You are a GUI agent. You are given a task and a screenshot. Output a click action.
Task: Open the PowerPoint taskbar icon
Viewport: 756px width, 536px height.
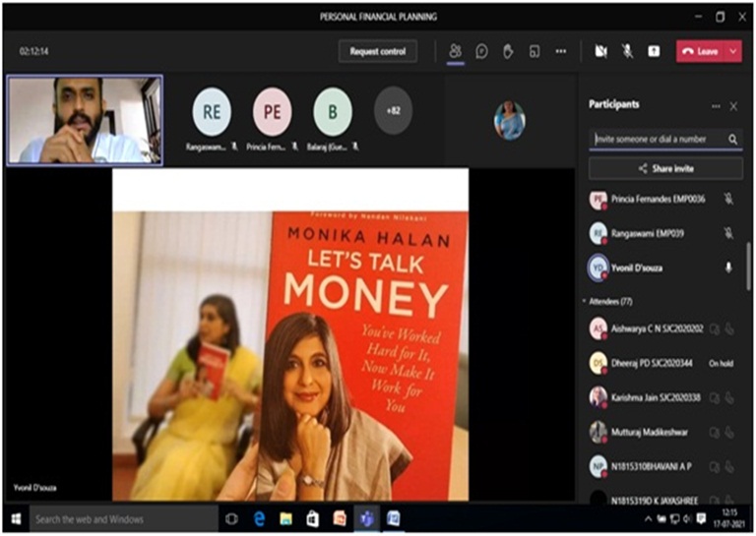340,519
